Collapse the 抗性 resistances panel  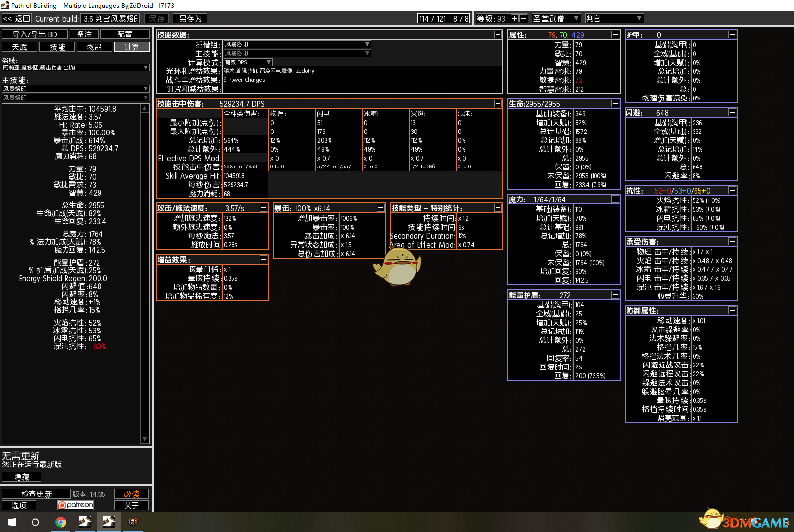(x=732, y=190)
